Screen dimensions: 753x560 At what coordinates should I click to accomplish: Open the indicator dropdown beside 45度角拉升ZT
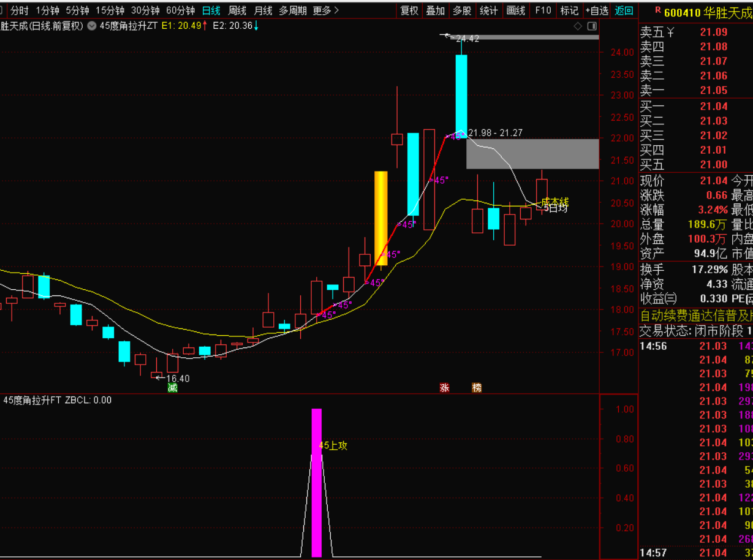(x=92, y=26)
